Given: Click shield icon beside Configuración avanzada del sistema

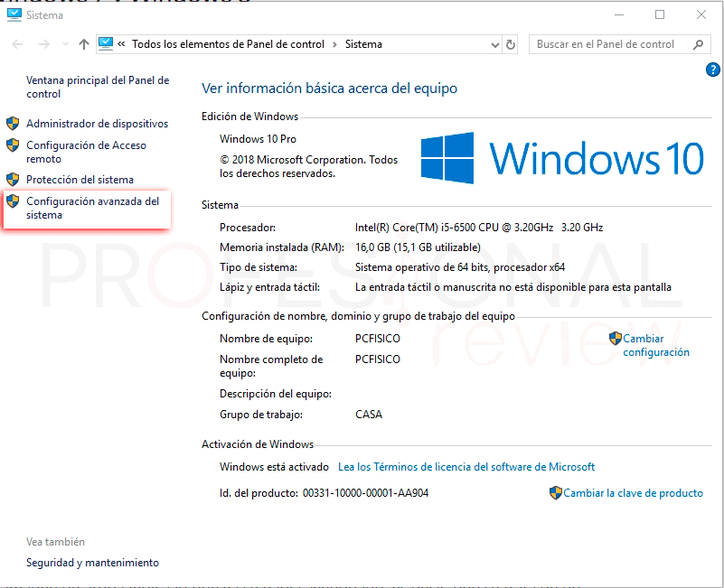Looking at the screenshot, I should click(13, 201).
